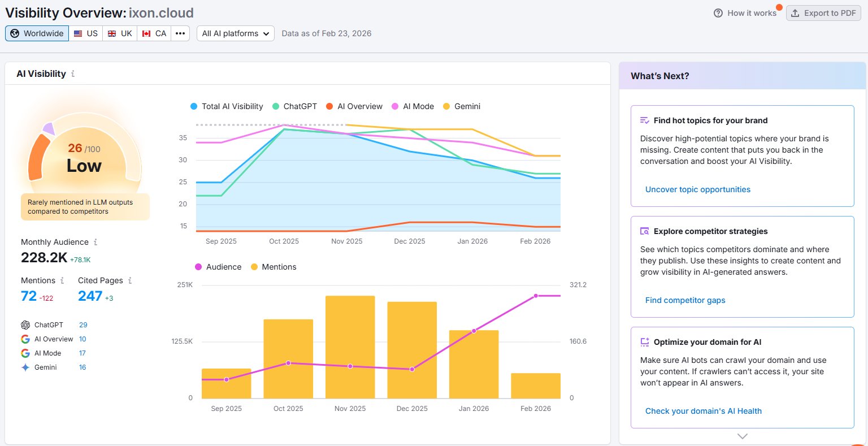This screenshot has height=446, width=868.
Task: Expand more What's Next cards chevron
Action: 743,436
